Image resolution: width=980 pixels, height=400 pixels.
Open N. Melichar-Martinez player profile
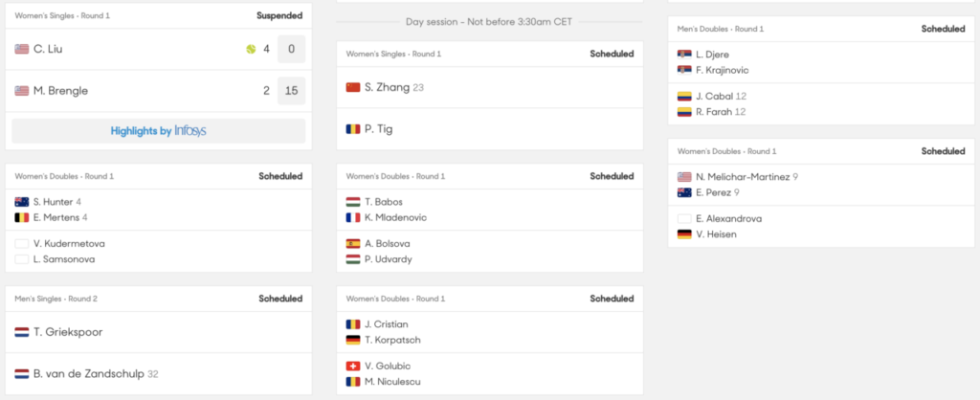743,177
